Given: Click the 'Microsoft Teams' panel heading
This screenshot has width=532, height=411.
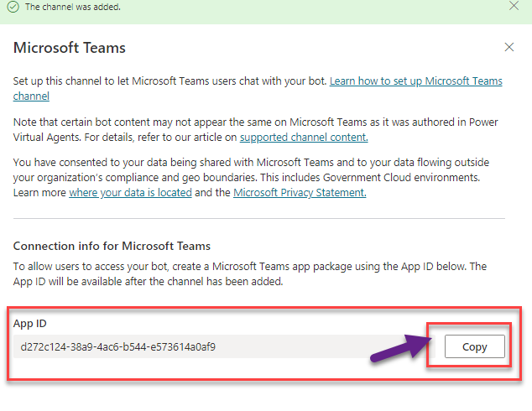Looking at the screenshot, I should point(69,48).
